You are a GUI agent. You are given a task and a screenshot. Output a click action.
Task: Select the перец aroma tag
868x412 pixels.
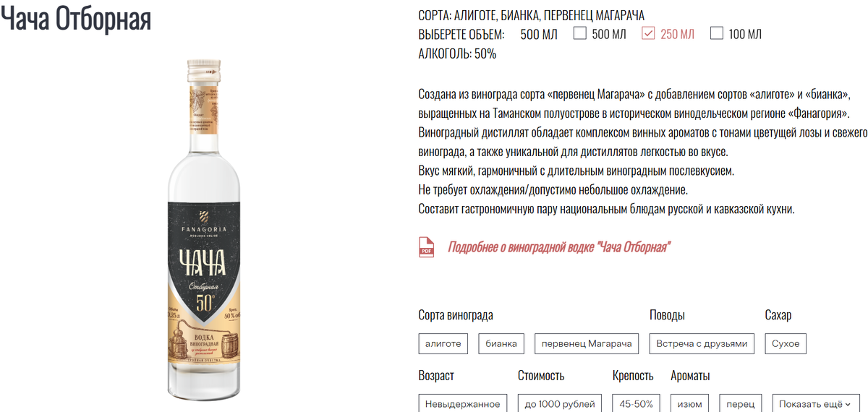(x=741, y=404)
